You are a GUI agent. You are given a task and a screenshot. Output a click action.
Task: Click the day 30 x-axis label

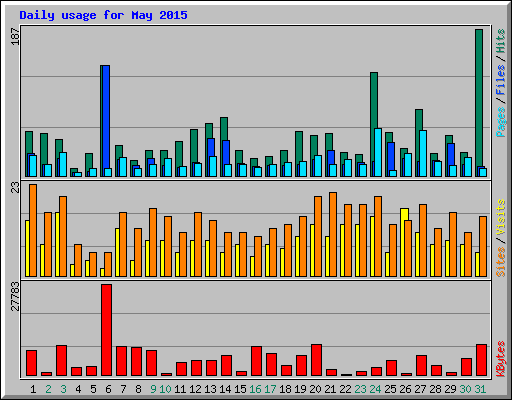(x=465, y=389)
